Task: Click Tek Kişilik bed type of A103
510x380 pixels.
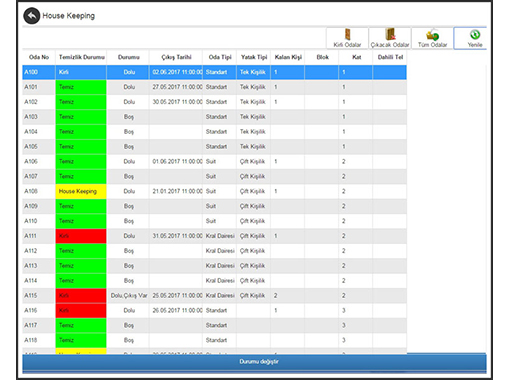Action: (x=253, y=117)
